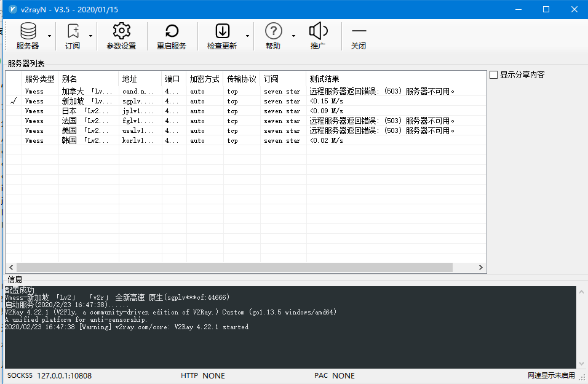The image size is (588, 384).
Task: Maximize the v2rayN window
Action: tap(546, 9)
